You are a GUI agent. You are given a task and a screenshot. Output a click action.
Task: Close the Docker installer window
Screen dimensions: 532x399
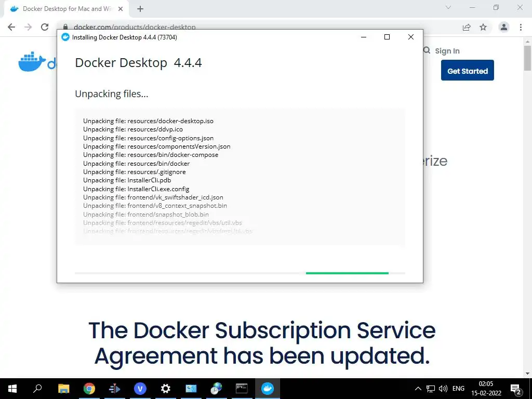click(410, 37)
